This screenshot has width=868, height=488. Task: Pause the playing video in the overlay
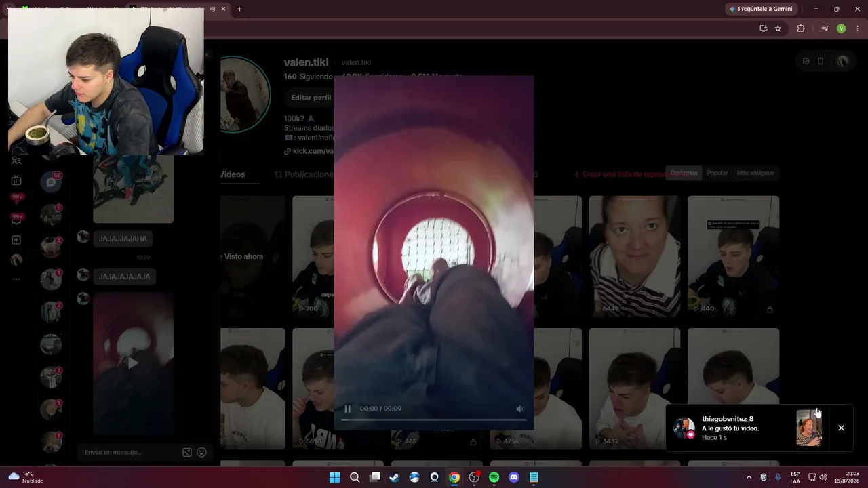click(347, 409)
